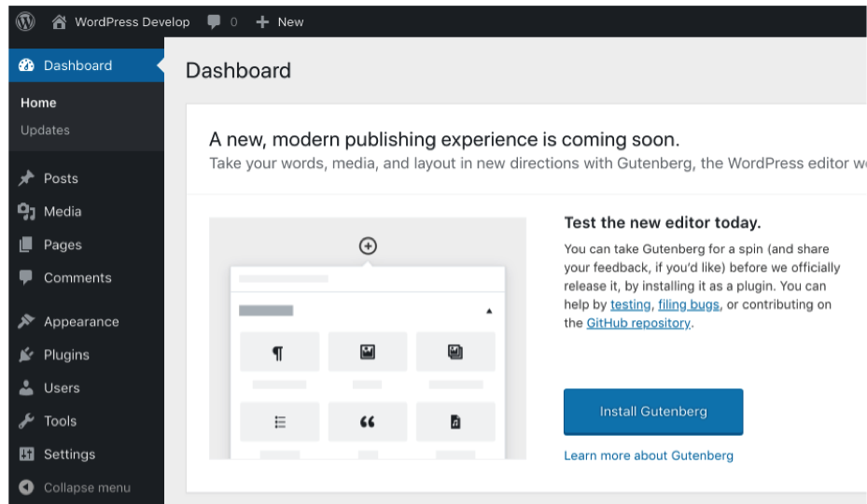Click the 'Test the new editor today.' heading
Viewport: 867px width, 504px height.
pos(663,222)
